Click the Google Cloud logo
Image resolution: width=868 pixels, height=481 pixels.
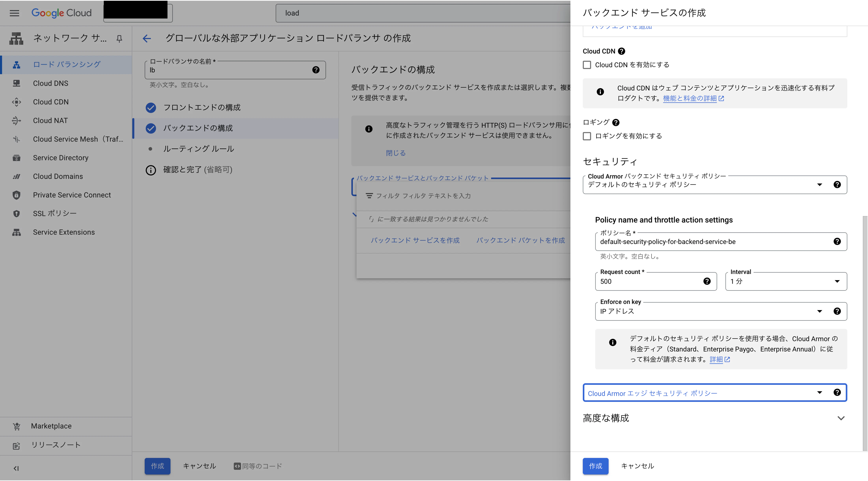tap(61, 13)
